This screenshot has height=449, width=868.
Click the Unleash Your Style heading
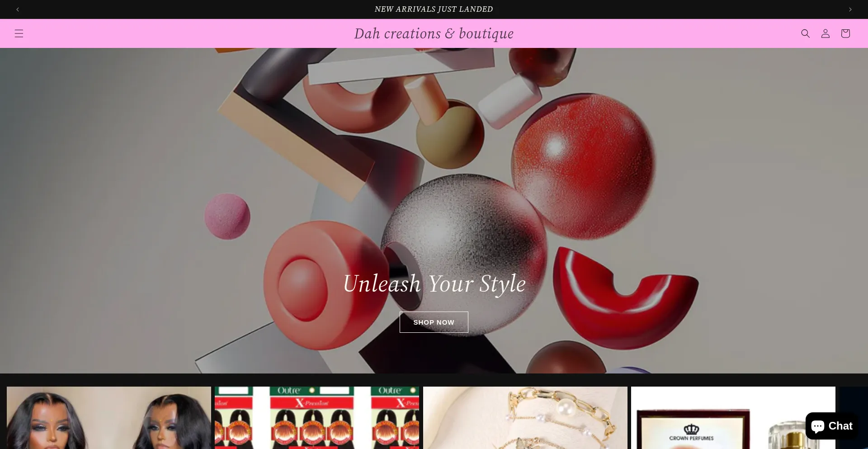tap(434, 284)
